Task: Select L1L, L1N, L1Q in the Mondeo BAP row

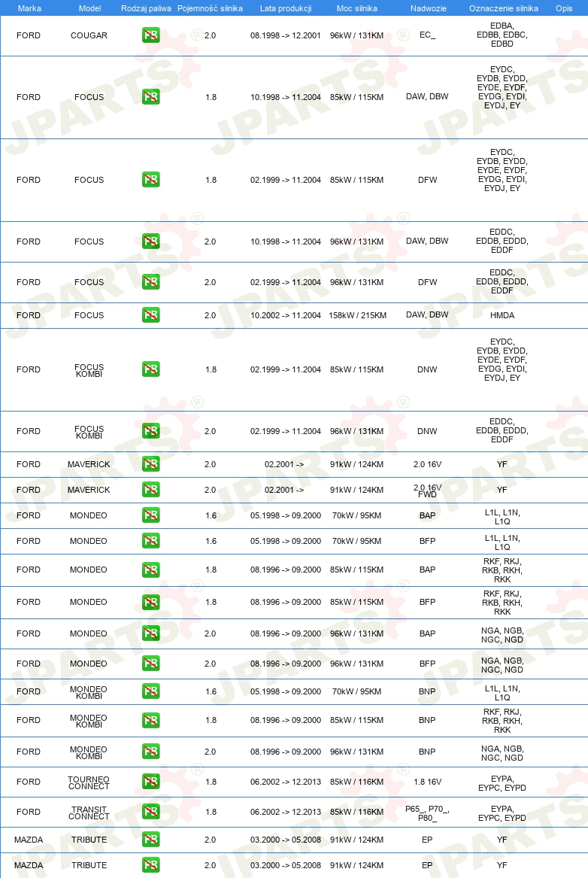Action: click(x=502, y=517)
